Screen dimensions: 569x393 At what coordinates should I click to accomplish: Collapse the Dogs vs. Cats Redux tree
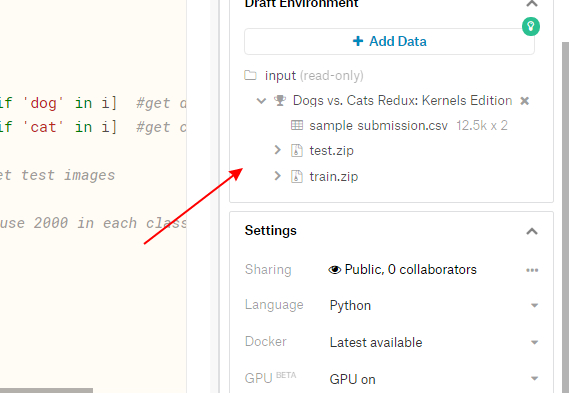pyautogui.click(x=261, y=101)
